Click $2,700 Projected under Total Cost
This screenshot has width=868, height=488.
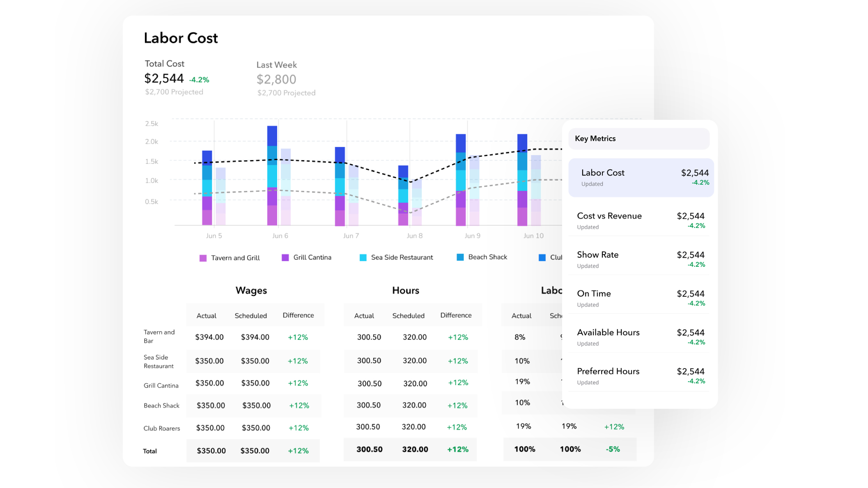174,92
